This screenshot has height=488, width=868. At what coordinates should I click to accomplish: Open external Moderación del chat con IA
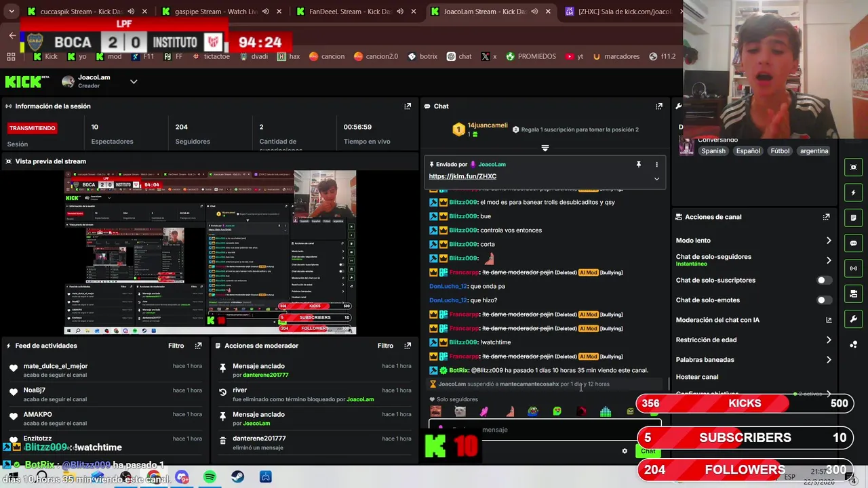pos(829,320)
